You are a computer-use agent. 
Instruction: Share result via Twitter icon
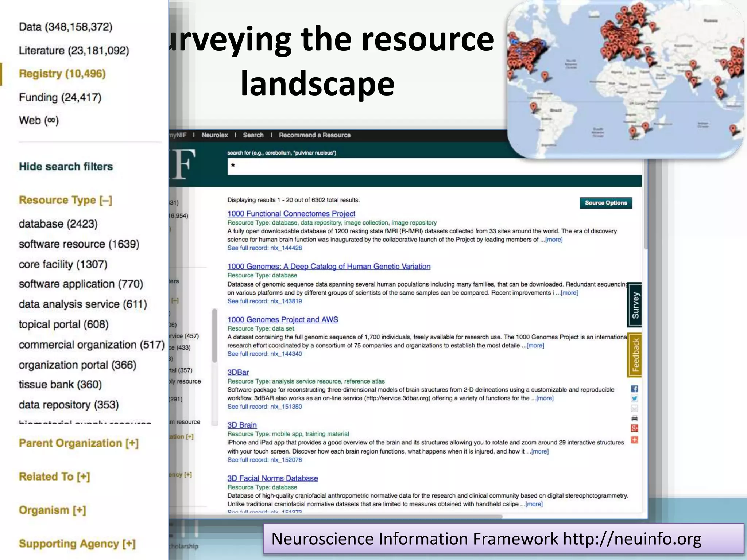point(634,398)
